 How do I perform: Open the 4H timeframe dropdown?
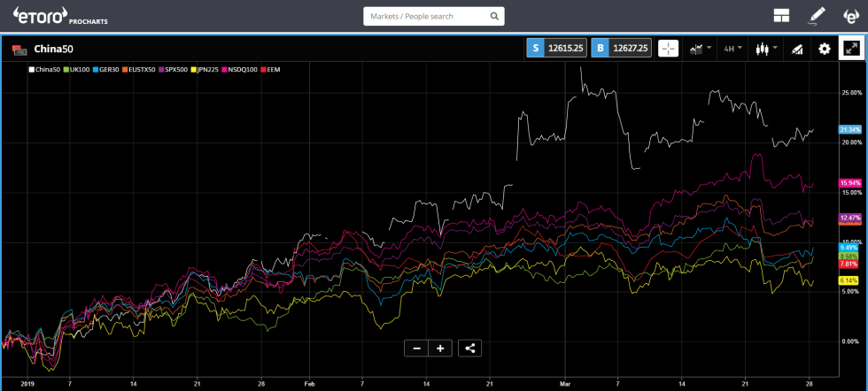(732, 49)
